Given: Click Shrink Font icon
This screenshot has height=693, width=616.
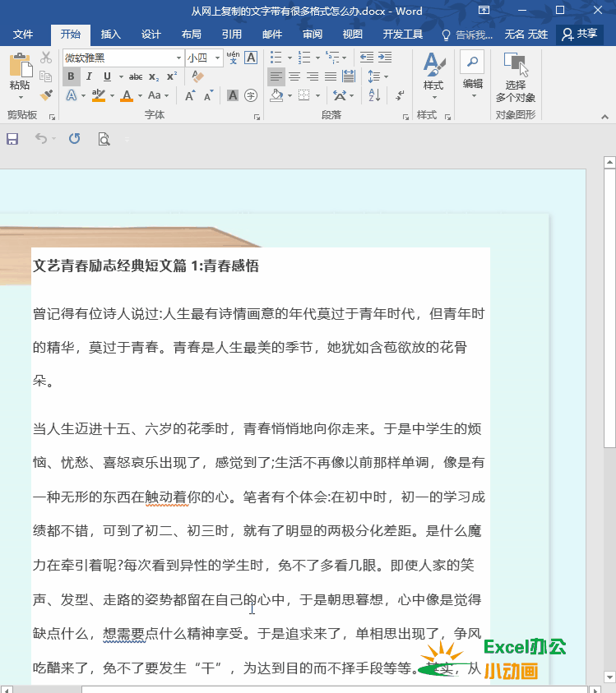Looking at the screenshot, I should tap(208, 95).
